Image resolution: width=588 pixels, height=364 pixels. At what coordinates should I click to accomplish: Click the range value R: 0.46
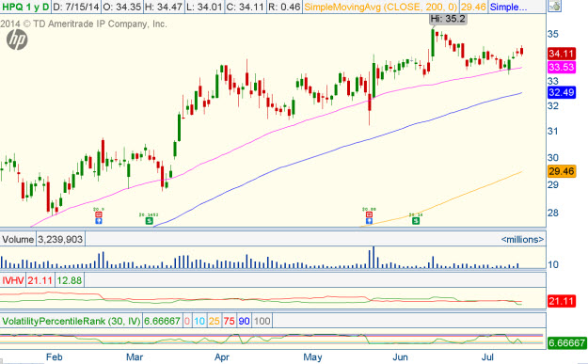(284, 7)
